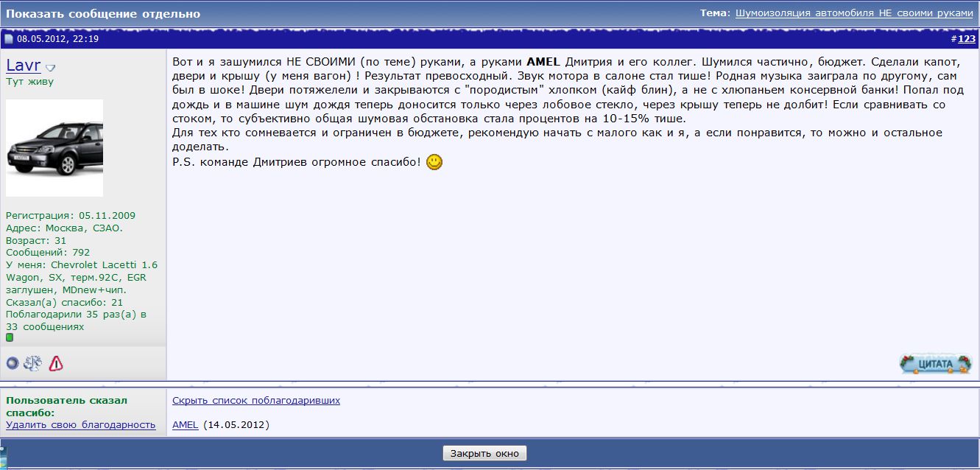Click the '(14.05.2012)' thanks date

coord(236,425)
